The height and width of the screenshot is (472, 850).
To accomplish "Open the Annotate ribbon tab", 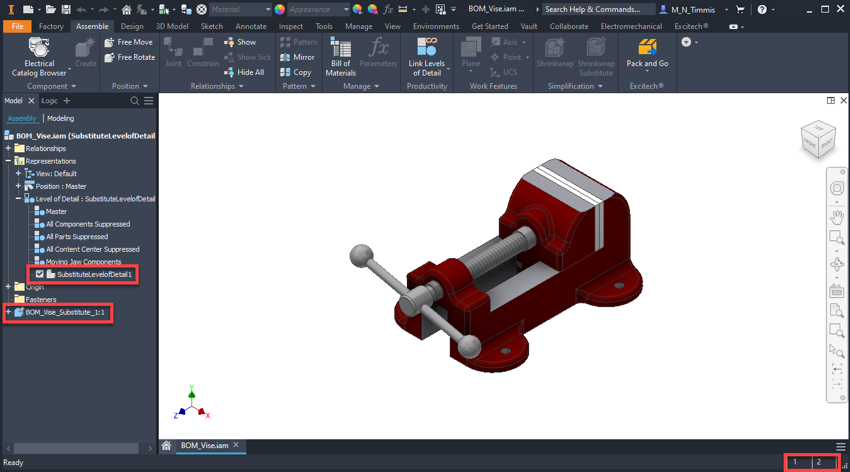I will [250, 26].
